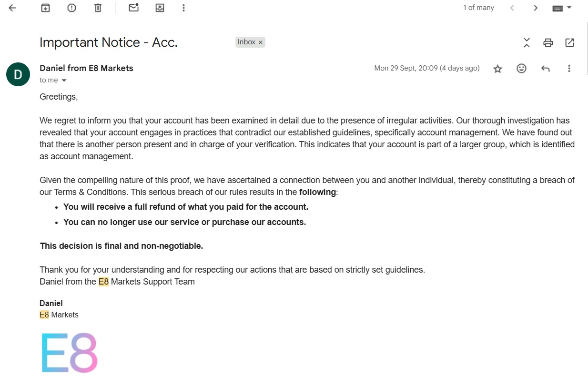The height and width of the screenshot is (377, 588).
Task: Go to the next (older) conversation
Action: (536, 8)
